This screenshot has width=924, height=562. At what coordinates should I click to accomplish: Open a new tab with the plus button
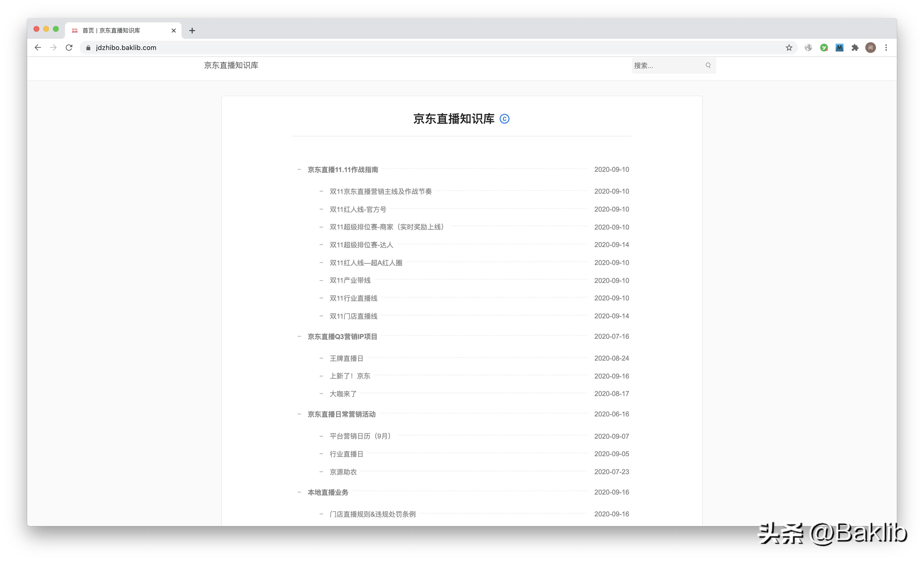tap(192, 30)
